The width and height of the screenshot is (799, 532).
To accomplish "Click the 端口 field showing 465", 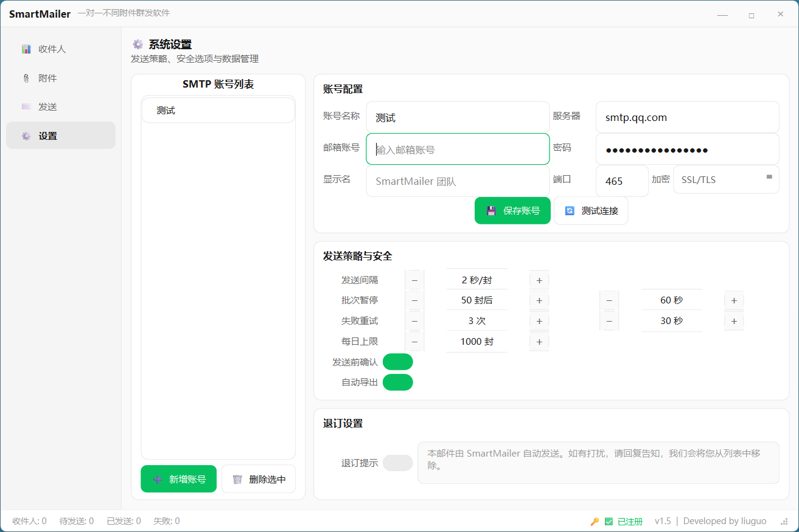I will [x=622, y=181].
